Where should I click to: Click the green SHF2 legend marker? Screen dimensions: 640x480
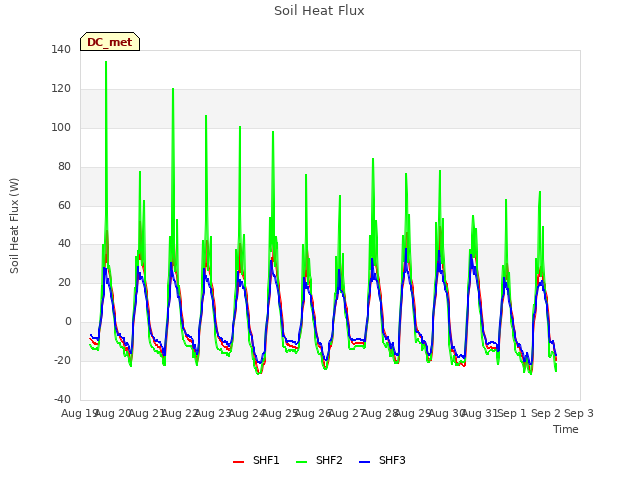(x=301, y=462)
